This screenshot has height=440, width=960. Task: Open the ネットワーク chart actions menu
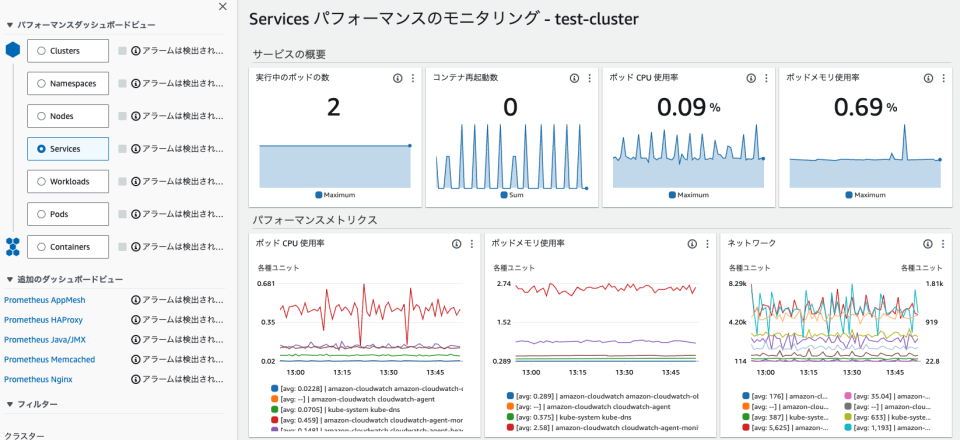pyautogui.click(x=943, y=244)
